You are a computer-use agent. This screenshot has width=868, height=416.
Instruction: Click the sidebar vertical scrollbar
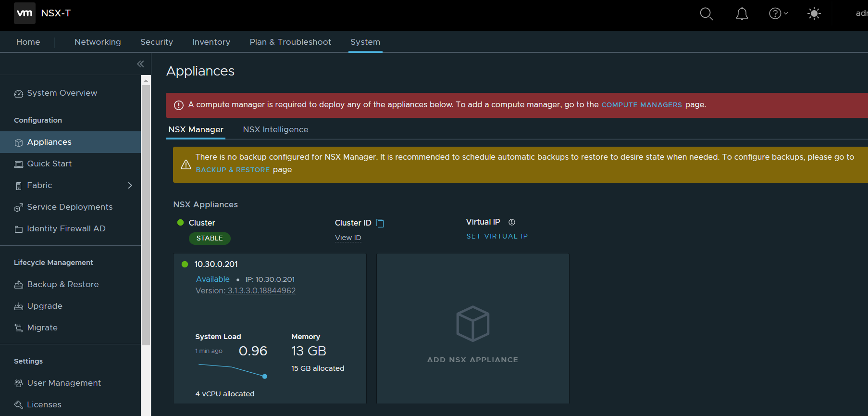pos(146,215)
